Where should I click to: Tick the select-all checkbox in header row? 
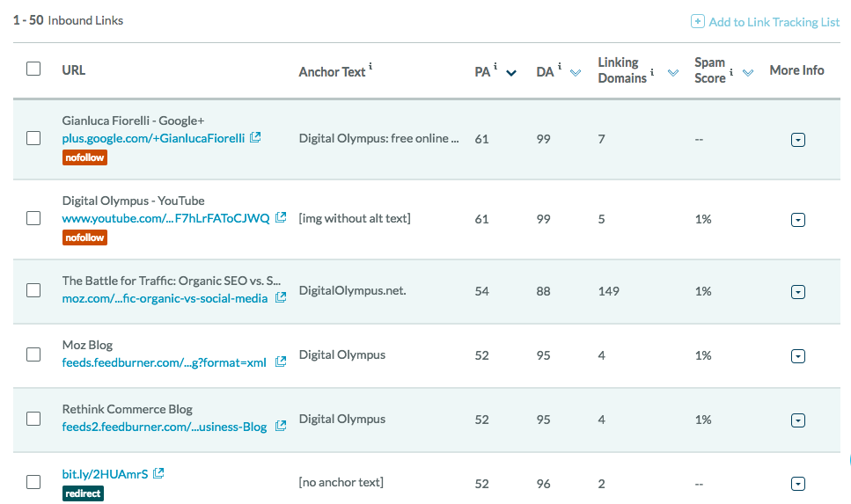[x=33, y=69]
